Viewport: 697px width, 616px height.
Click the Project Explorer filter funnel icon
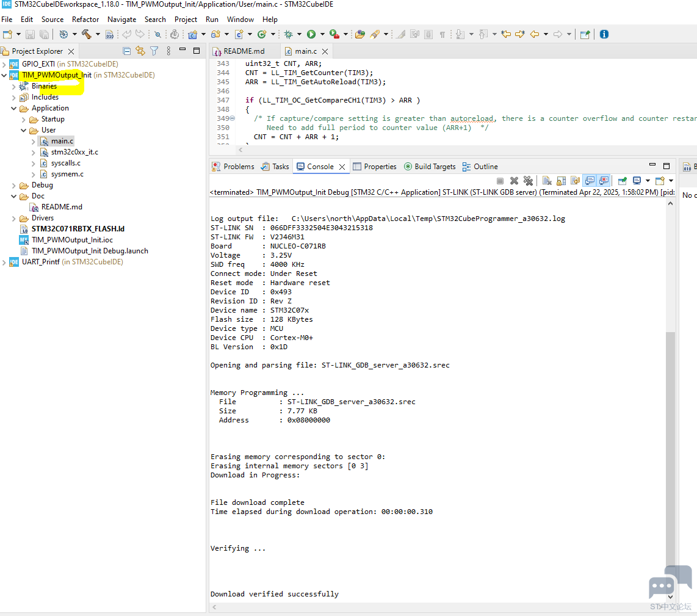coord(154,51)
